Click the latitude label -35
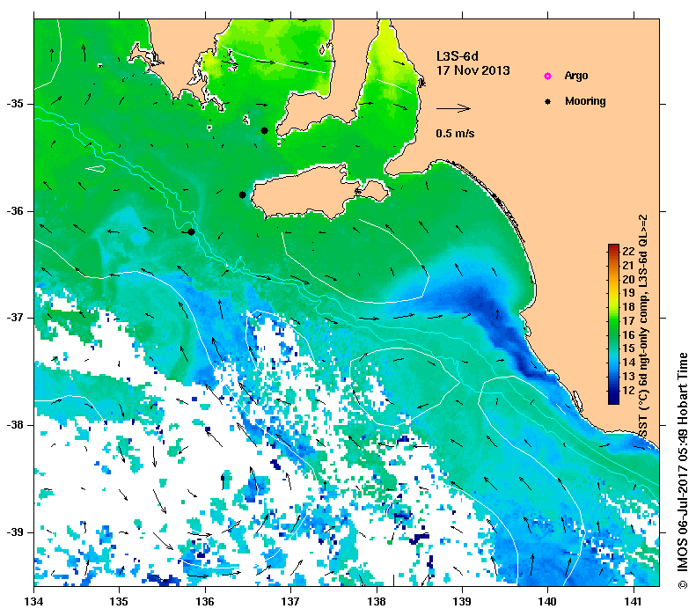 coord(15,104)
